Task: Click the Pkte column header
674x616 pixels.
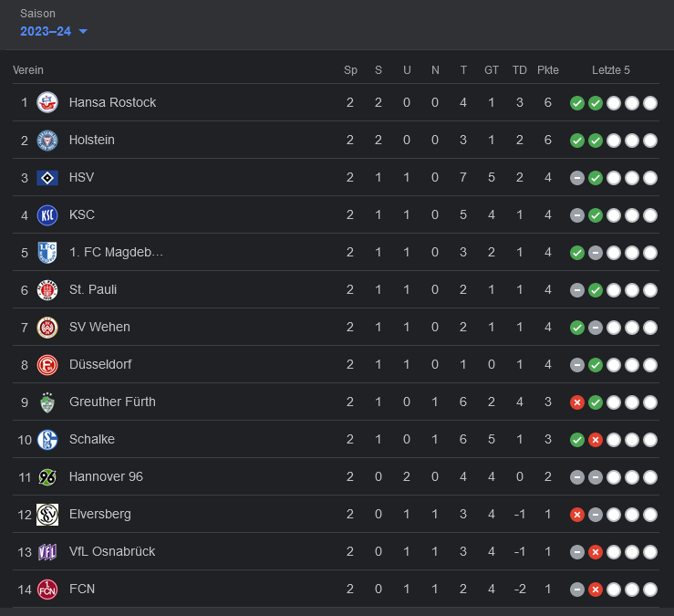Action: (548, 70)
